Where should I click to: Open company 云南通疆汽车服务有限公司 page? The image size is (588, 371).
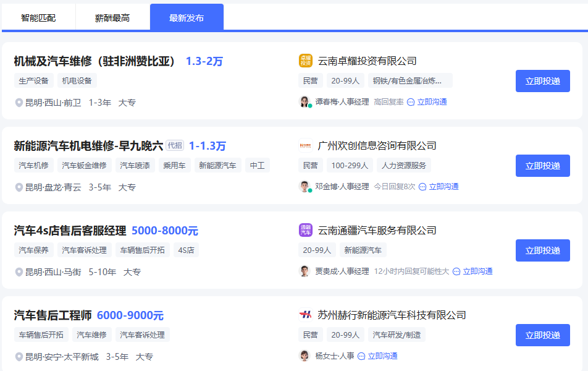tap(377, 231)
